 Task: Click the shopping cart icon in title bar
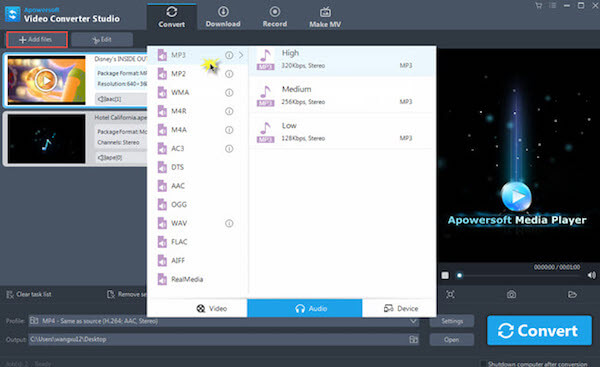coord(539,5)
